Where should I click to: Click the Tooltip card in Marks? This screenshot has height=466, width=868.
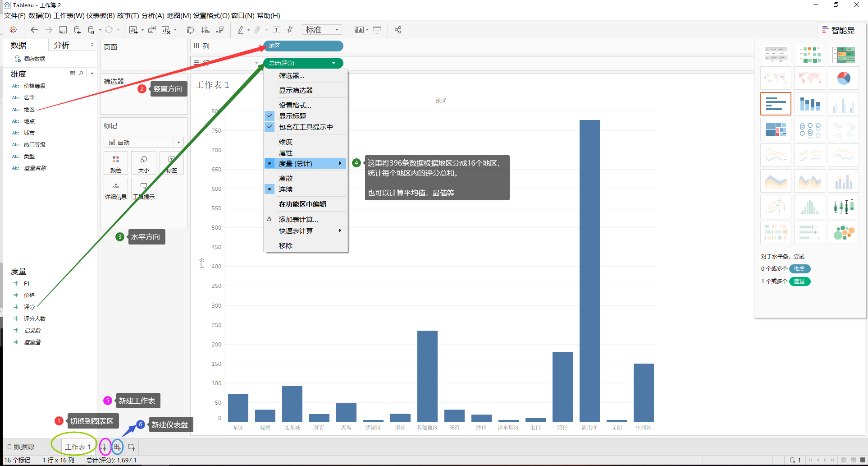(x=144, y=190)
